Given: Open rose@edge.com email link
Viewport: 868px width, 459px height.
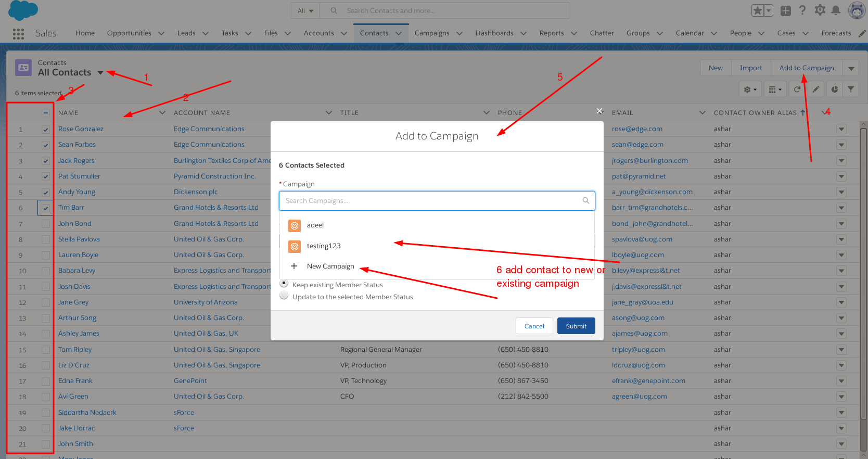Looking at the screenshot, I should [x=637, y=129].
